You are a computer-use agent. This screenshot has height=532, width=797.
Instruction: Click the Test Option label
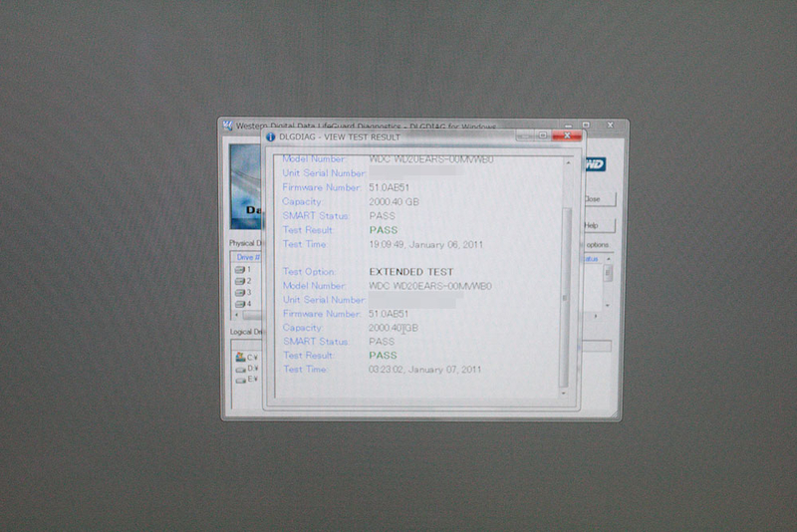[309, 272]
